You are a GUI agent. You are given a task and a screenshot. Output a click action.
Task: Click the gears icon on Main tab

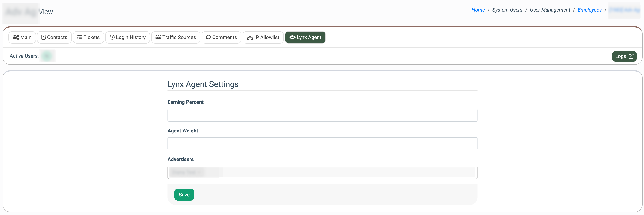point(16,37)
